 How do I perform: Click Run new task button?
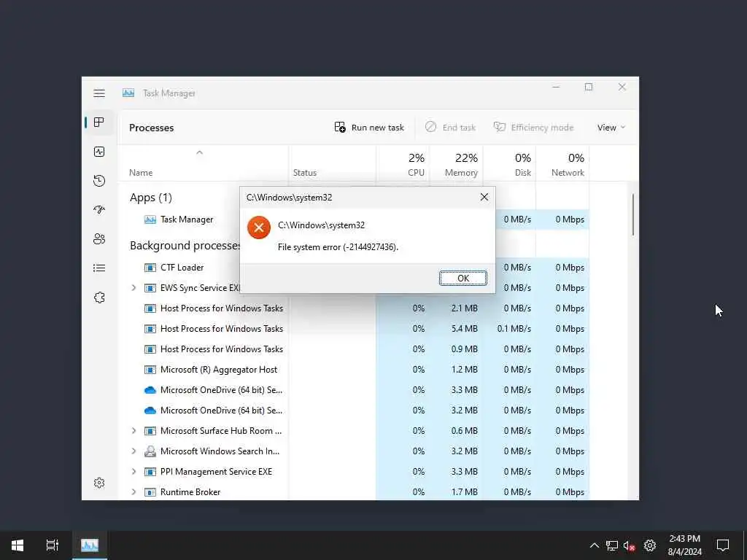(369, 127)
